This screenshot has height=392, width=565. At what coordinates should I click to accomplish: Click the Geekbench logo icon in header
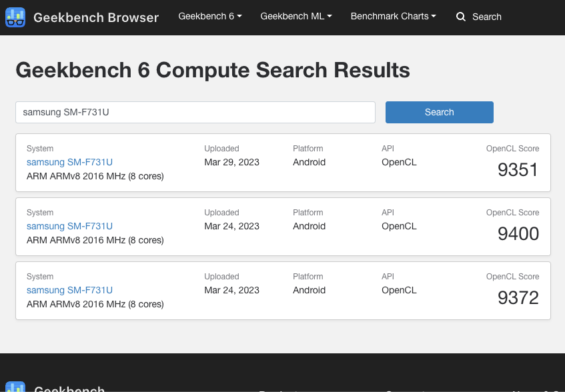click(15, 17)
